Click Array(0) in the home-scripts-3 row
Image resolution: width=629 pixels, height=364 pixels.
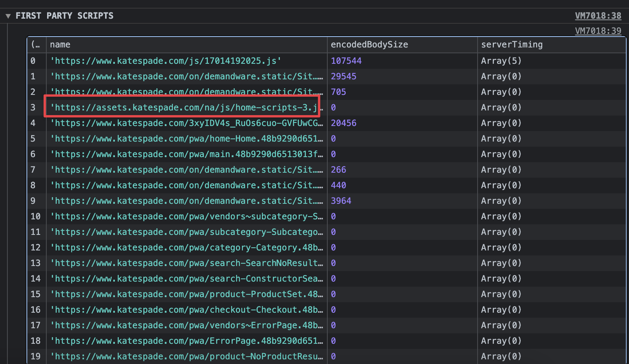pos(501,107)
